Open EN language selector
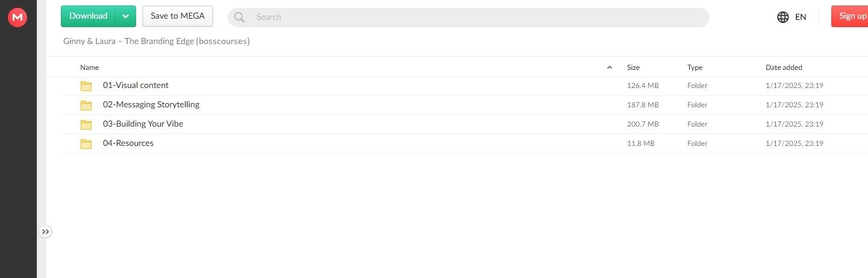Image resolution: width=868 pixels, height=278 pixels. [x=801, y=17]
